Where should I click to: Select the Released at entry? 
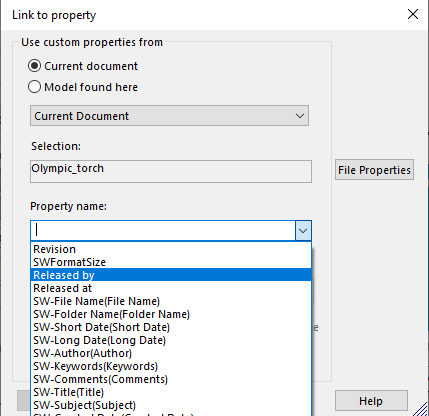(x=171, y=288)
